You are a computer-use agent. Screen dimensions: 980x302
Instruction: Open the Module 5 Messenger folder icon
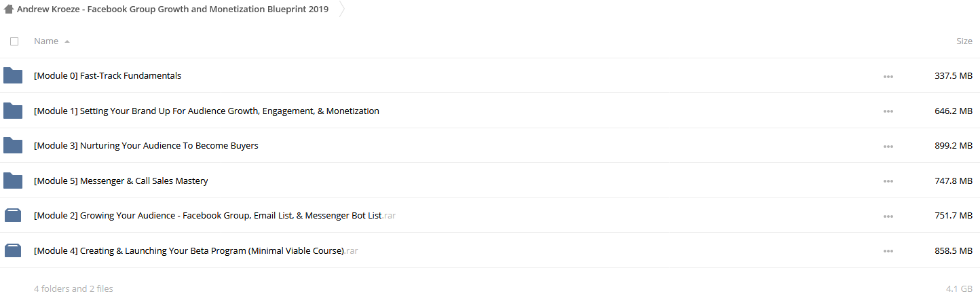coord(13,181)
